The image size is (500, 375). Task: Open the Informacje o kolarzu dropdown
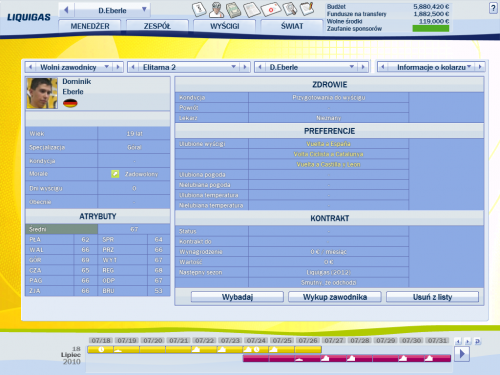pyautogui.click(x=469, y=67)
